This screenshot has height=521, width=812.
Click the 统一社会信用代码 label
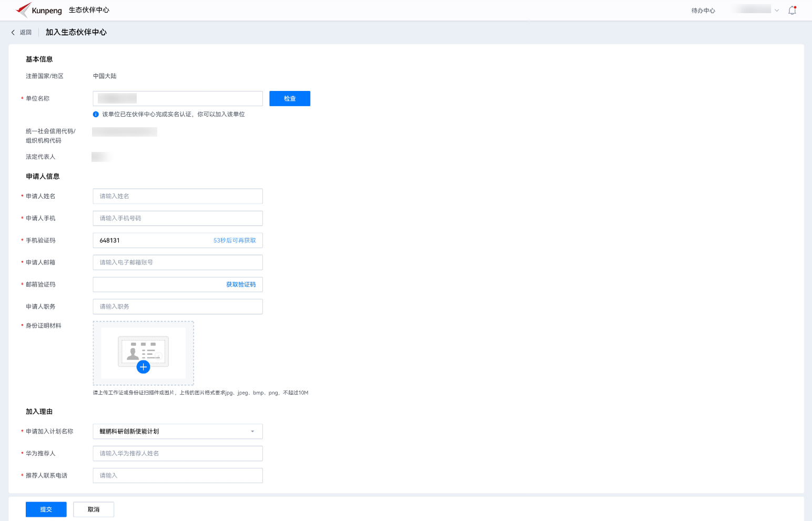click(50, 136)
